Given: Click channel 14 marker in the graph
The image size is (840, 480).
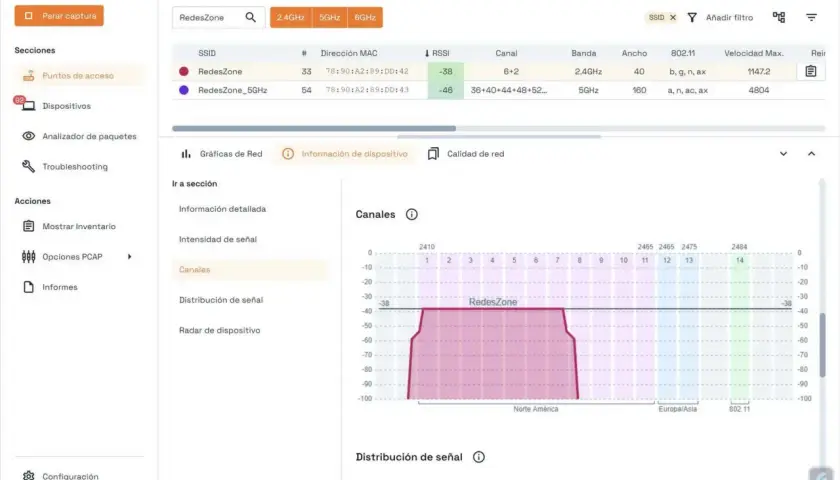Looking at the screenshot, I should tap(739, 260).
